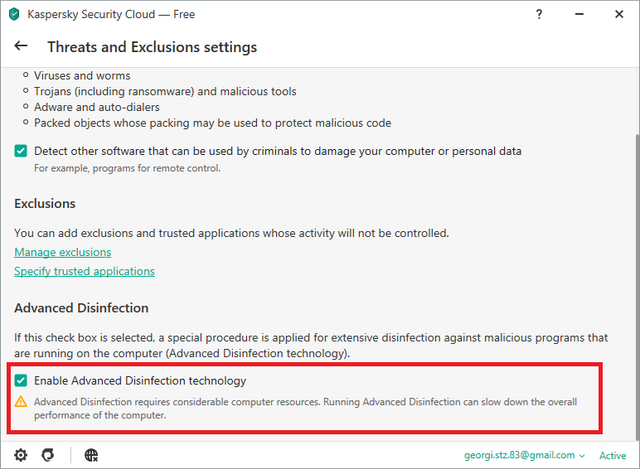
Task: Open Specify trusted applications link
Action: coord(84,271)
